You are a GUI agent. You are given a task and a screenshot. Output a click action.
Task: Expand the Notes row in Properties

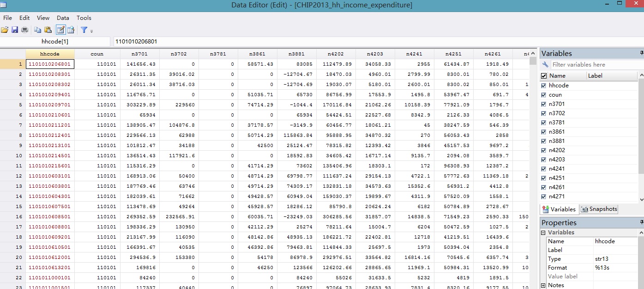click(x=543, y=285)
